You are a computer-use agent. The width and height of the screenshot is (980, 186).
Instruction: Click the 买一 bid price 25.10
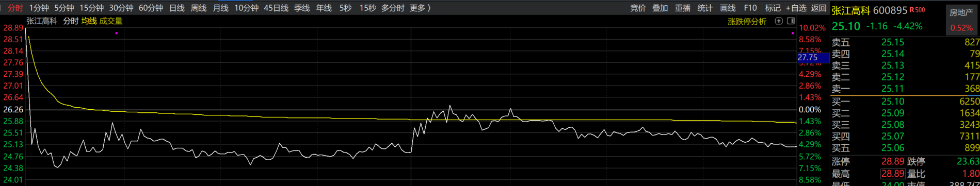(892, 102)
